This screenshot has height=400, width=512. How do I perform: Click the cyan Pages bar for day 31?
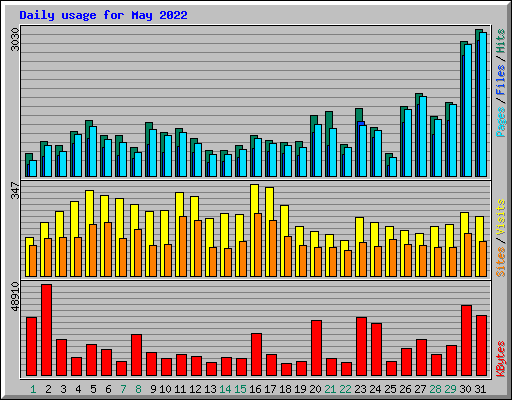[x=483, y=104]
